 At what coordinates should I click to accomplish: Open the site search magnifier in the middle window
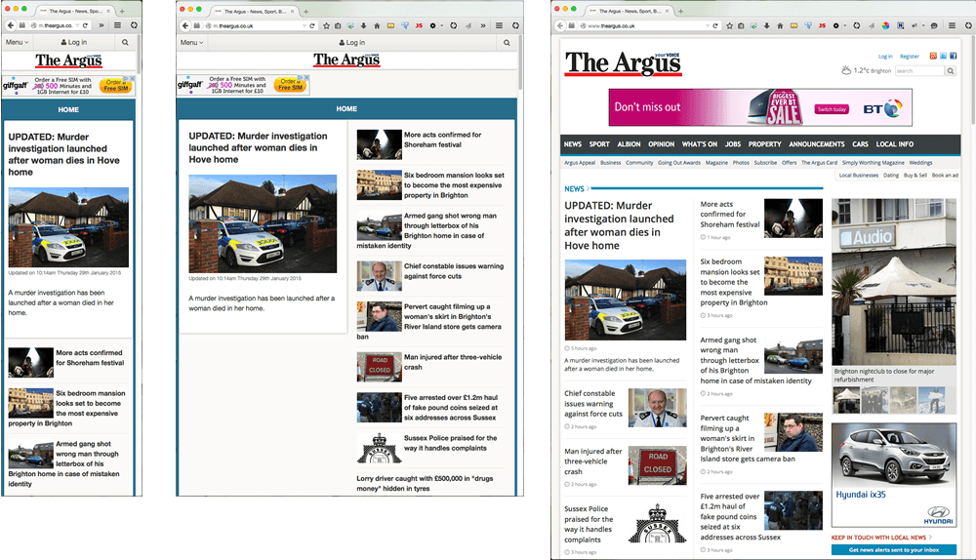click(x=507, y=42)
